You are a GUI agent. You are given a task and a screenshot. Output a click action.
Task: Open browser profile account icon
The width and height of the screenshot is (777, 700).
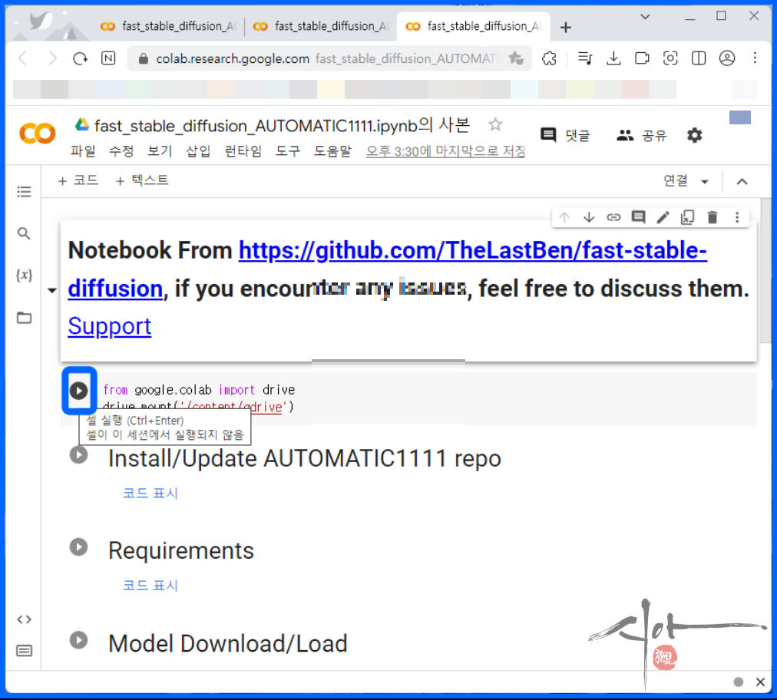727,58
